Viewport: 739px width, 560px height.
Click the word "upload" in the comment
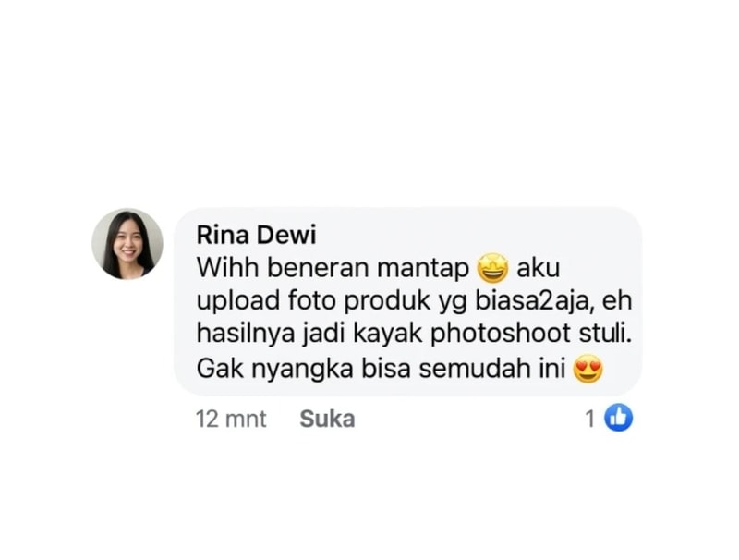238,301
